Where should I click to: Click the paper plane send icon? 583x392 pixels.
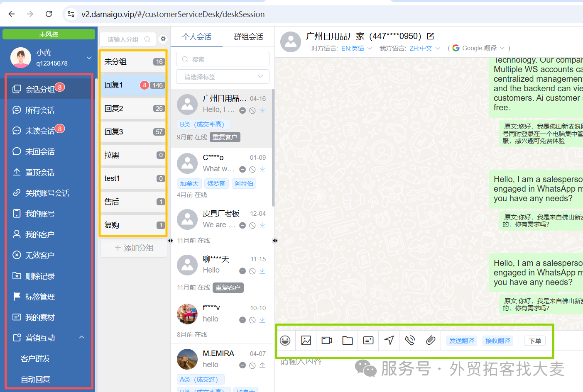tap(389, 341)
